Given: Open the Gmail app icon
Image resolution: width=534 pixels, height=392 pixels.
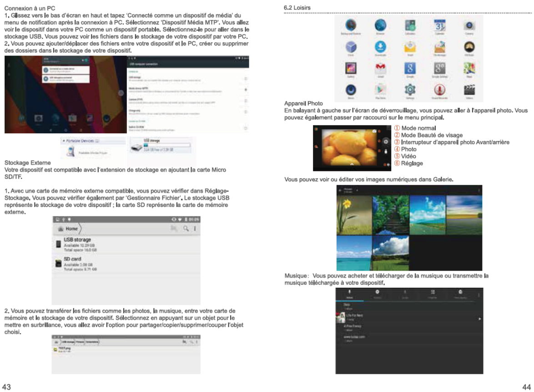Looking at the screenshot, I should coord(380,69).
